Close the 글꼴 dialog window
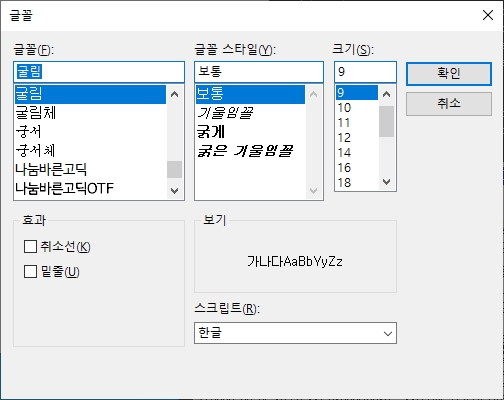Viewport: 504px width, 400px height. (x=488, y=15)
